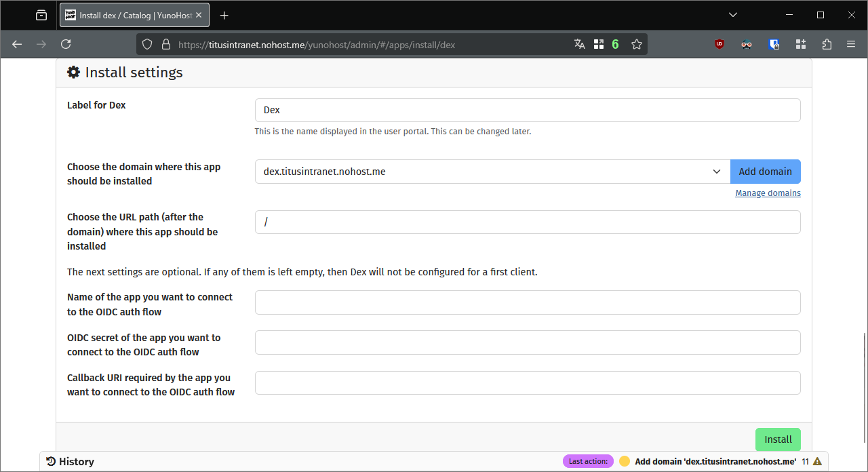868x472 pixels.
Task: Click the warning triangle in History bar
Action: 817,461
